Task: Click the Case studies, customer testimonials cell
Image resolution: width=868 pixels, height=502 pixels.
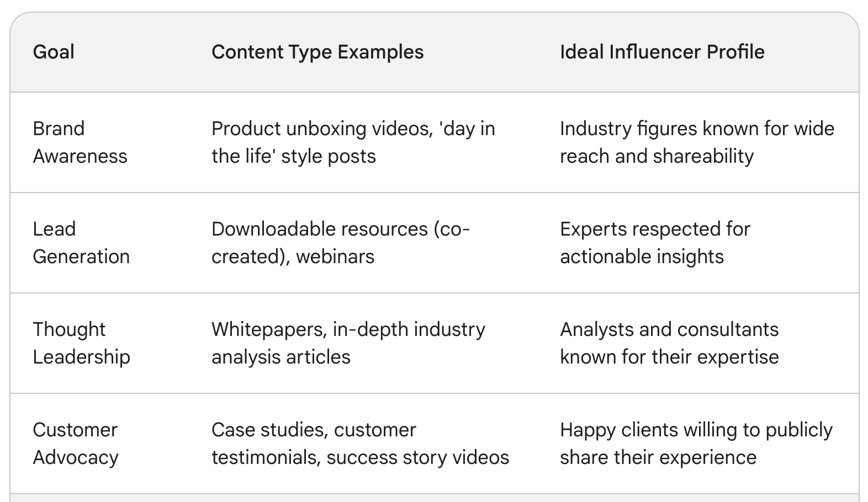Action: [x=360, y=444]
